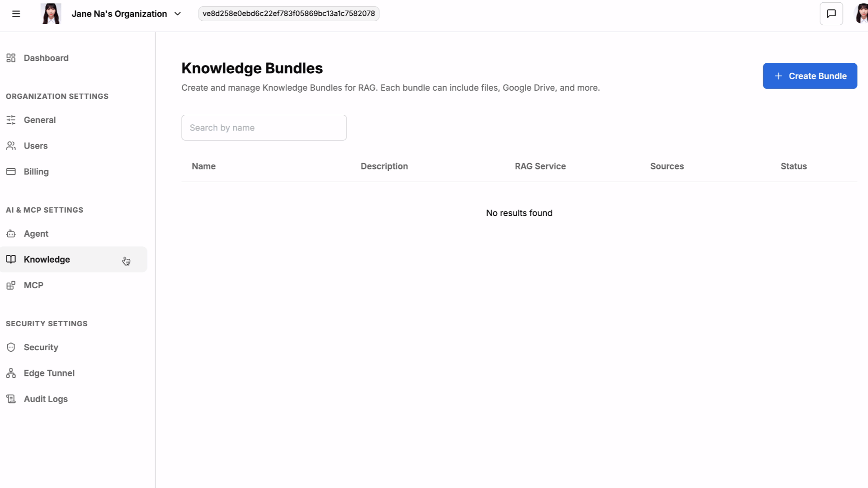Click the Agent robot icon

pyautogui.click(x=11, y=234)
